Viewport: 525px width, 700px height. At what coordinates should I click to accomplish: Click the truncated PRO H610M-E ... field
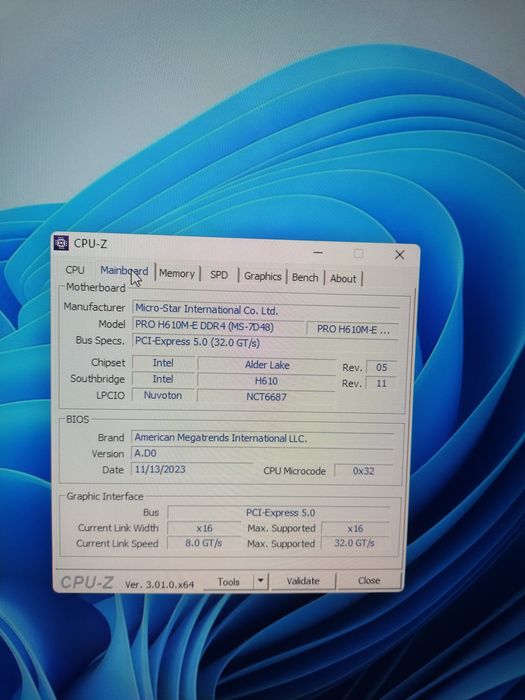(x=352, y=330)
